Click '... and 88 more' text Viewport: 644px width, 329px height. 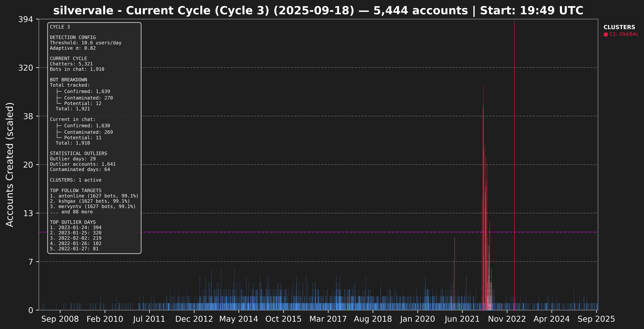coord(71,212)
